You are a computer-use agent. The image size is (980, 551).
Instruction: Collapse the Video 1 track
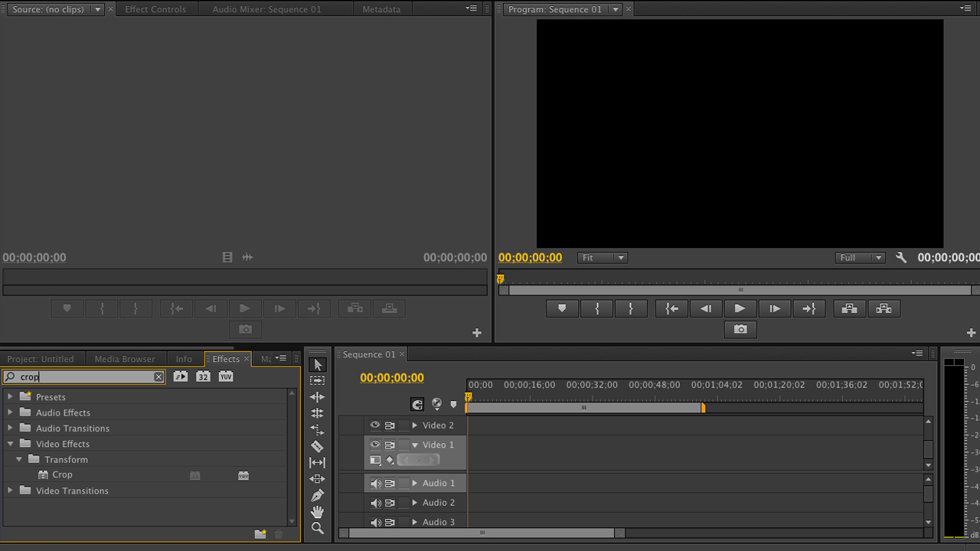click(415, 445)
